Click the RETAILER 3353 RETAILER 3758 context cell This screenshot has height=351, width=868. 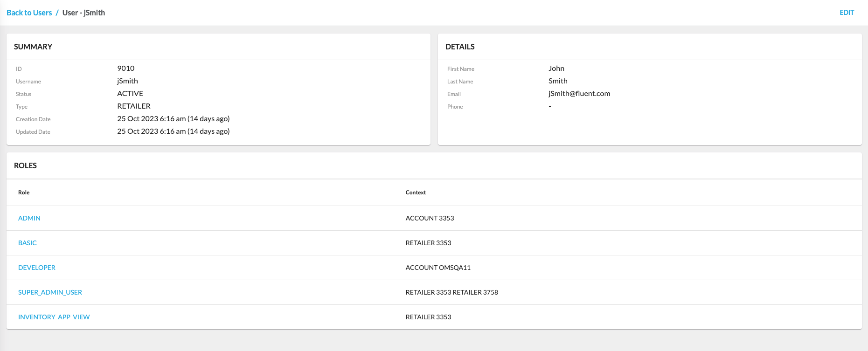(x=451, y=292)
